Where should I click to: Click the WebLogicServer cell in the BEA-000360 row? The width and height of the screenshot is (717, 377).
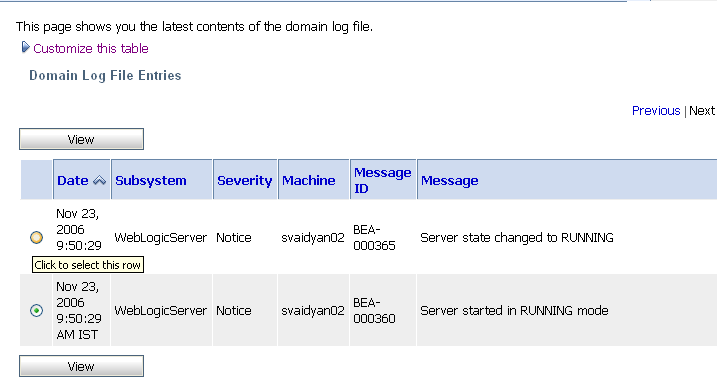pyautogui.click(x=161, y=311)
